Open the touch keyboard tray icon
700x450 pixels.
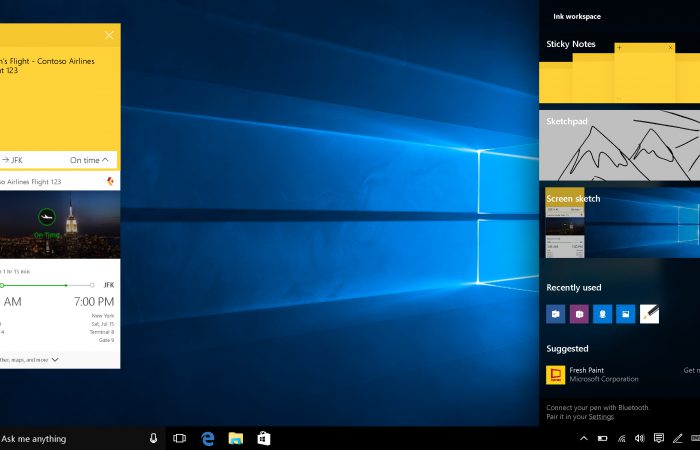pyautogui.click(x=696, y=438)
